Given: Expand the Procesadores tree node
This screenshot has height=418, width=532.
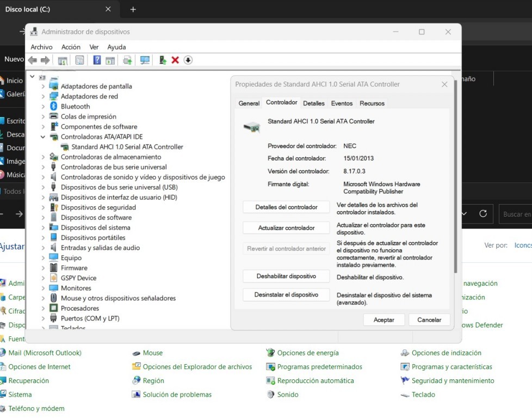Looking at the screenshot, I should coord(43,308).
